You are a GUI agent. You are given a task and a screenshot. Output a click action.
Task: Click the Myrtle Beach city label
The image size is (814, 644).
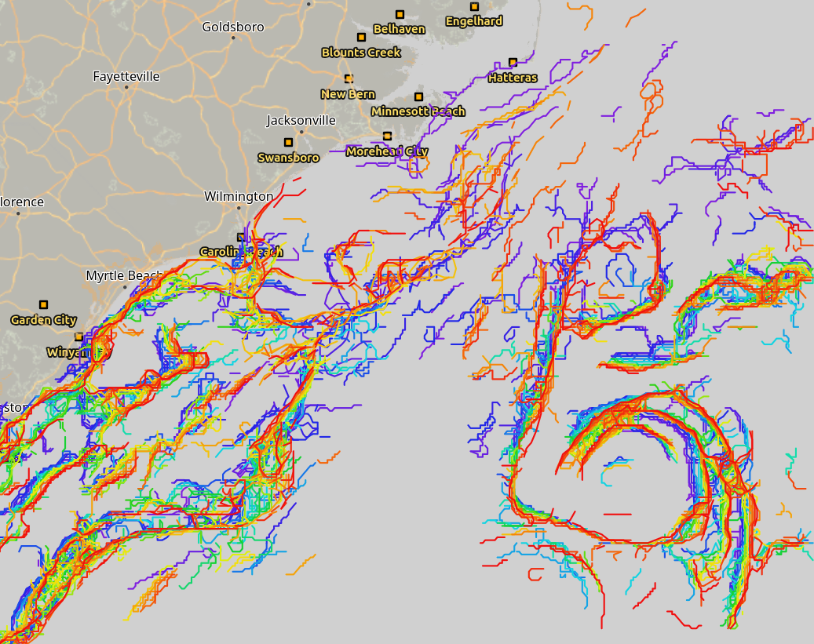pyautogui.click(x=125, y=275)
